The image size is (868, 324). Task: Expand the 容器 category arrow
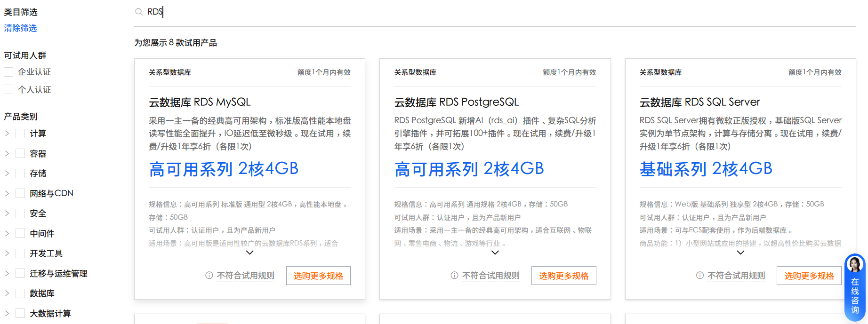[7, 153]
